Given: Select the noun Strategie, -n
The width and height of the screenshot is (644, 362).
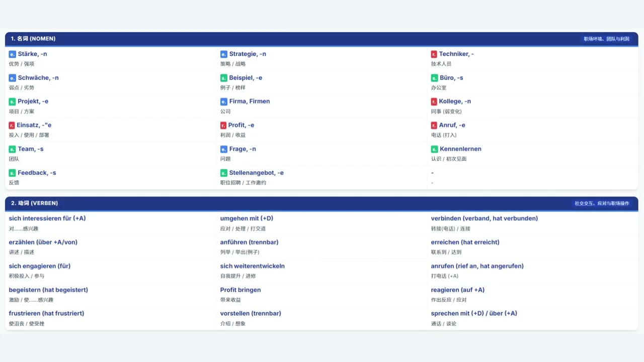Looking at the screenshot, I should (x=248, y=54).
